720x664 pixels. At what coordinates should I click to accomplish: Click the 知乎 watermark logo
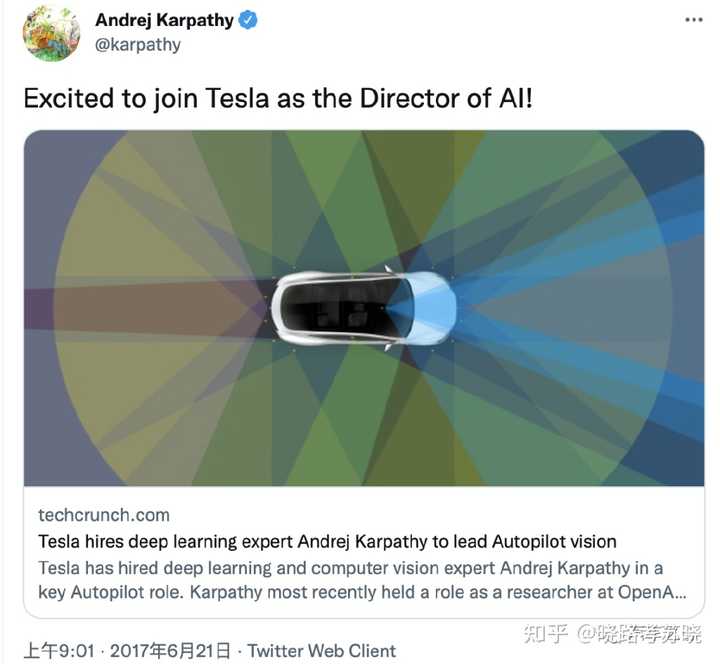click(x=546, y=634)
